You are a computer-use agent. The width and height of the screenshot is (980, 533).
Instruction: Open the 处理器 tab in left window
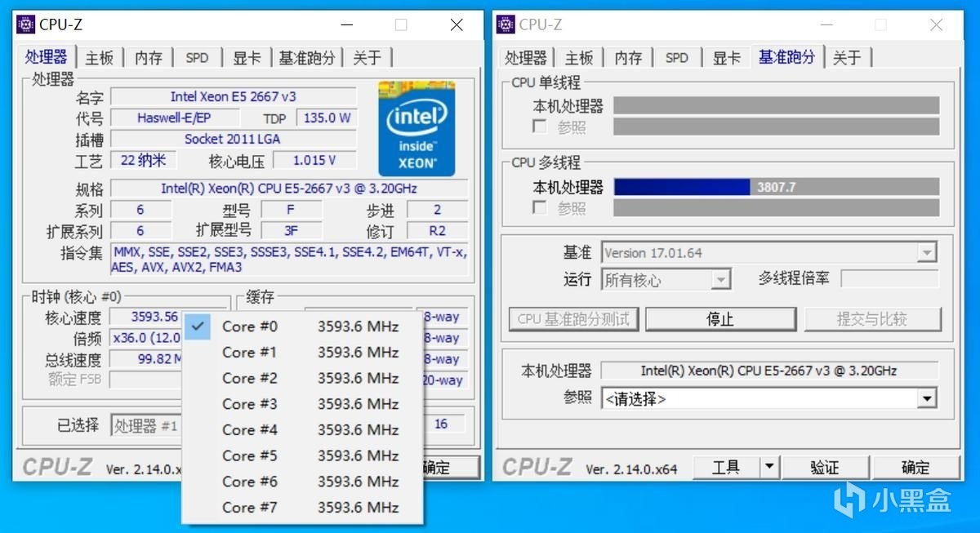(46, 57)
